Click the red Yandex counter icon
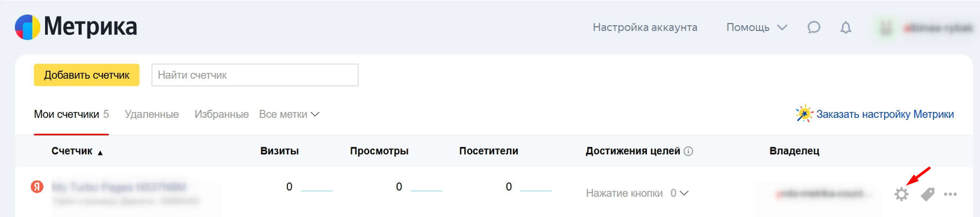This screenshot has width=980, height=217. click(x=37, y=187)
